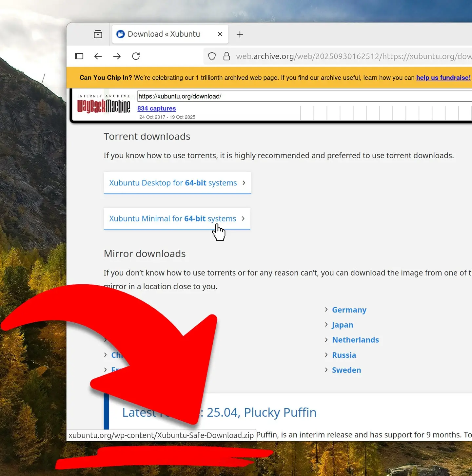Screen dimensions: 472x476
Task: Open the tracking protection shield panel
Action: 212,56
